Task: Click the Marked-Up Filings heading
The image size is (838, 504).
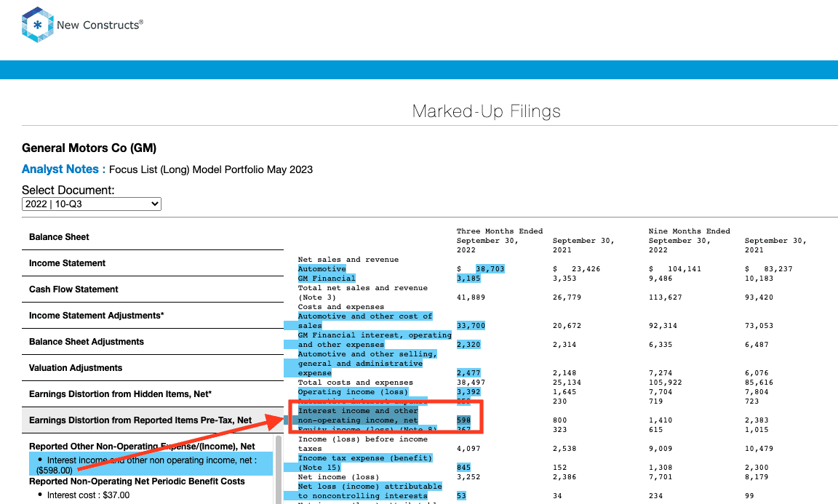Action: click(x=487, y=111)
